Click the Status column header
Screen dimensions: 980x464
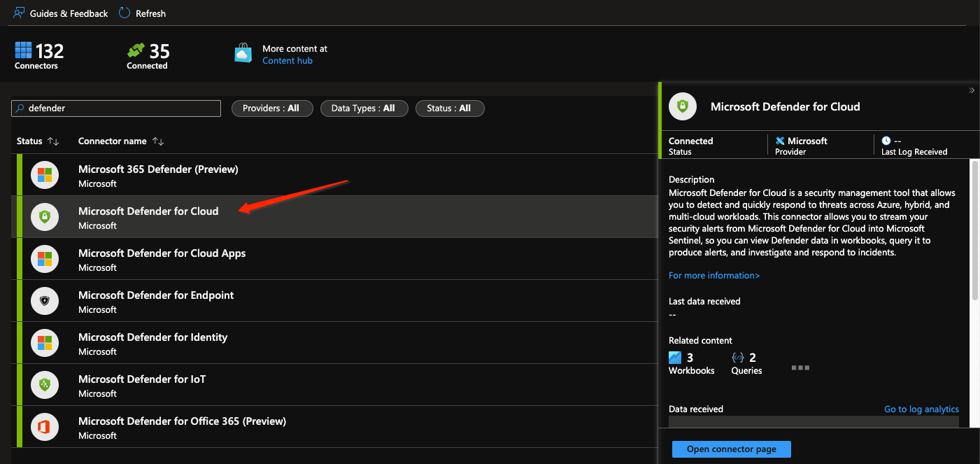pos(29,141)
